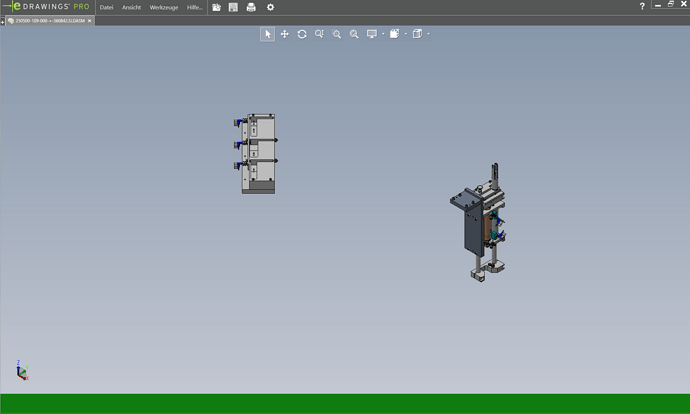690x414 pixels.
Task: Select the arrow selection tool
Action: pos(267,34)
